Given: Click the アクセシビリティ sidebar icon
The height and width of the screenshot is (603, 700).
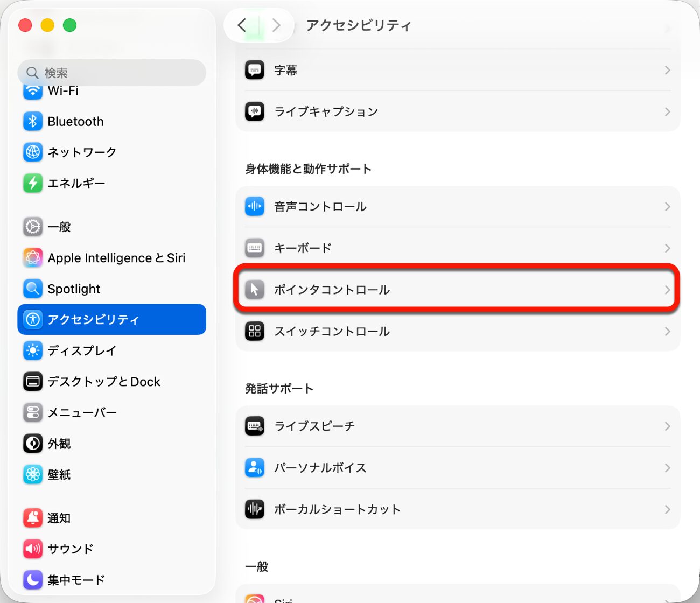Looking at the screenshot, I should pyautogui.click(x=33, y=319).
